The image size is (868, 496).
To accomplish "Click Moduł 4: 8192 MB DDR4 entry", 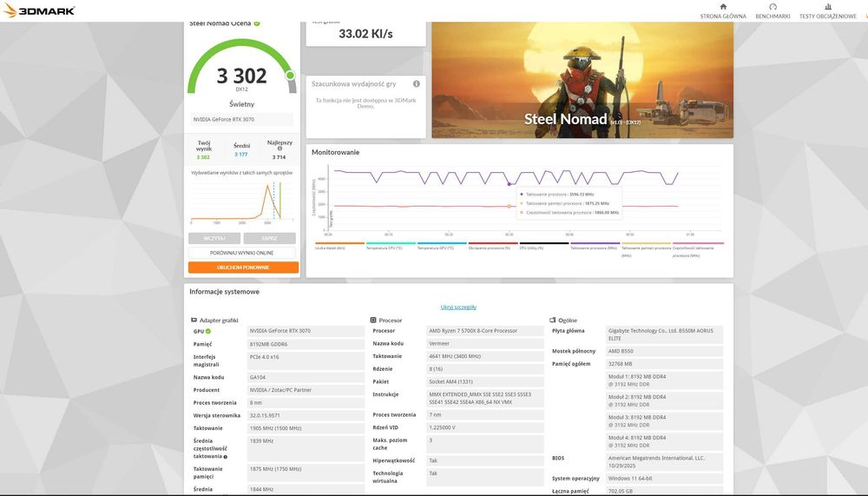I will (x=664, y=441).
